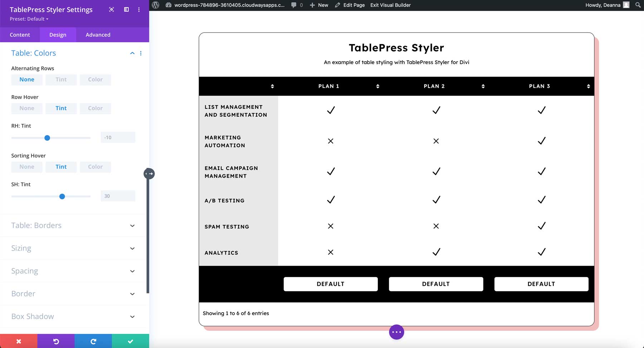The height and width of the screenshot is (348, 644).
Task: Click the SH: Tint slider handle
Action: 62,197
